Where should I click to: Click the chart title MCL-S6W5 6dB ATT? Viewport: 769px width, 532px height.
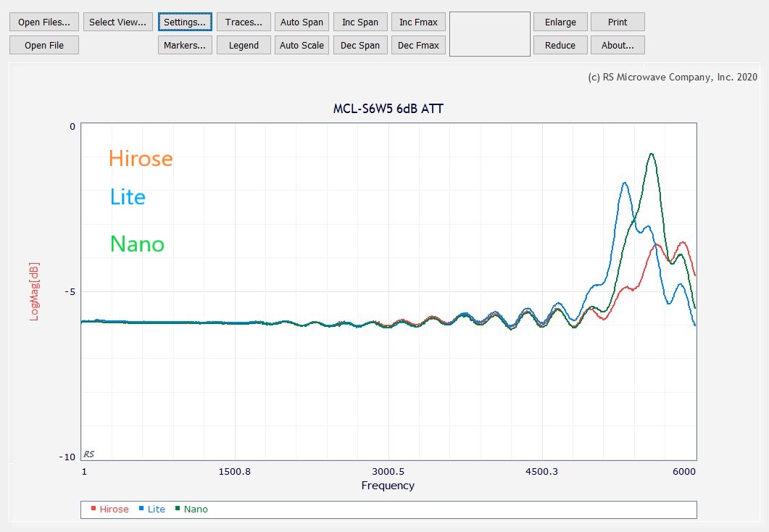click(x=388, y=109)
